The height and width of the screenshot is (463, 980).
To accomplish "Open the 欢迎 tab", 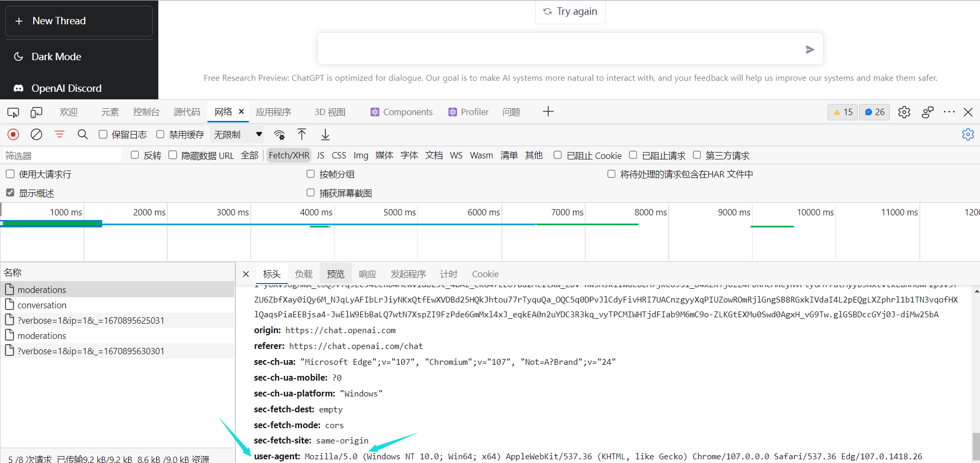I will click(69, 112).
